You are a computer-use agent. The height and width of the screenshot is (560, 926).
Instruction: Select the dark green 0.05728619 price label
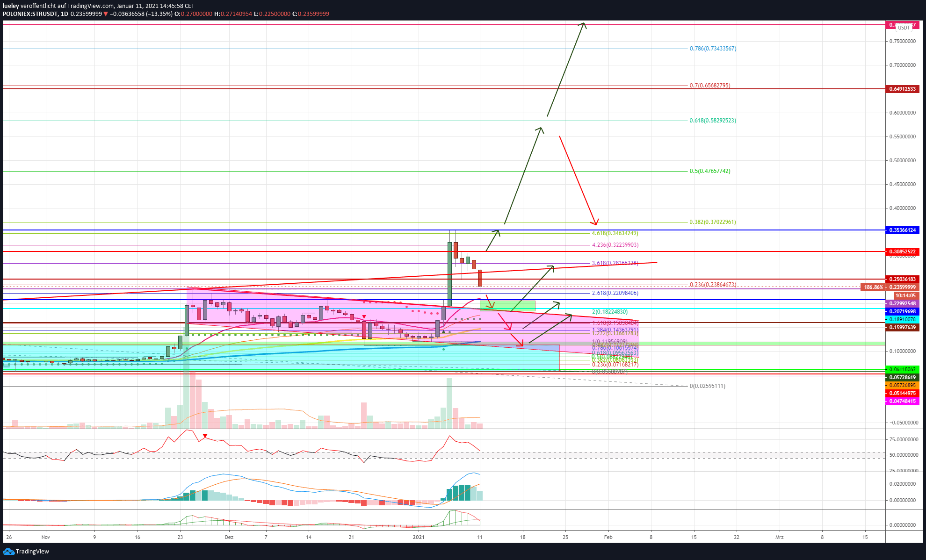tap(902, 377)
